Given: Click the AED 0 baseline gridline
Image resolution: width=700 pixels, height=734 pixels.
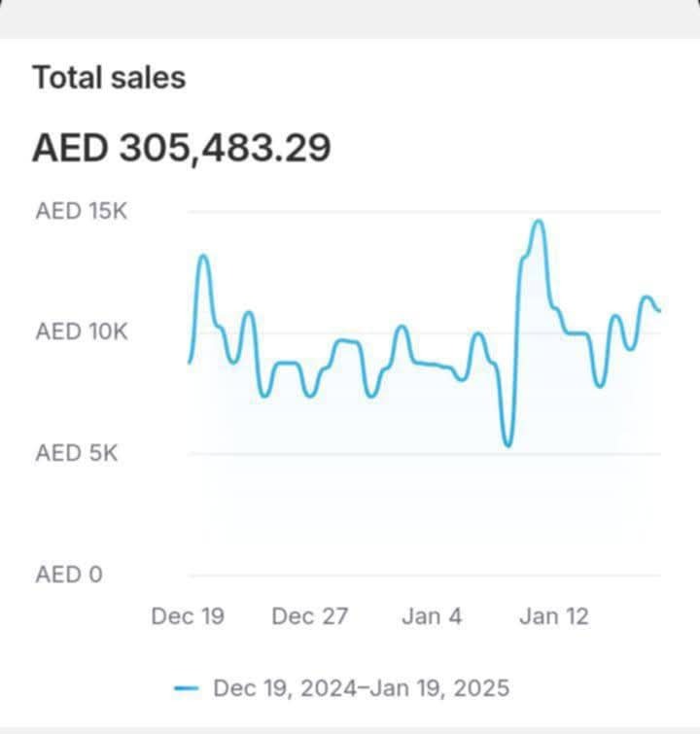Looking at the screenshot, I should [x=424, y=575].
